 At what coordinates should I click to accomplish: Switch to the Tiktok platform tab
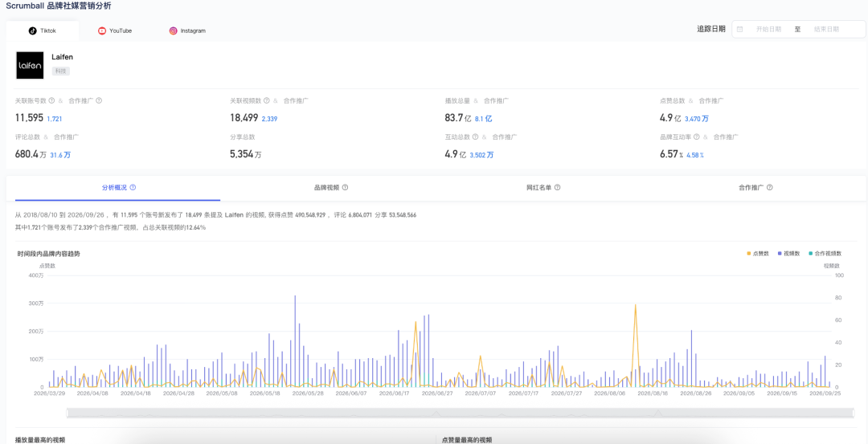43,31
